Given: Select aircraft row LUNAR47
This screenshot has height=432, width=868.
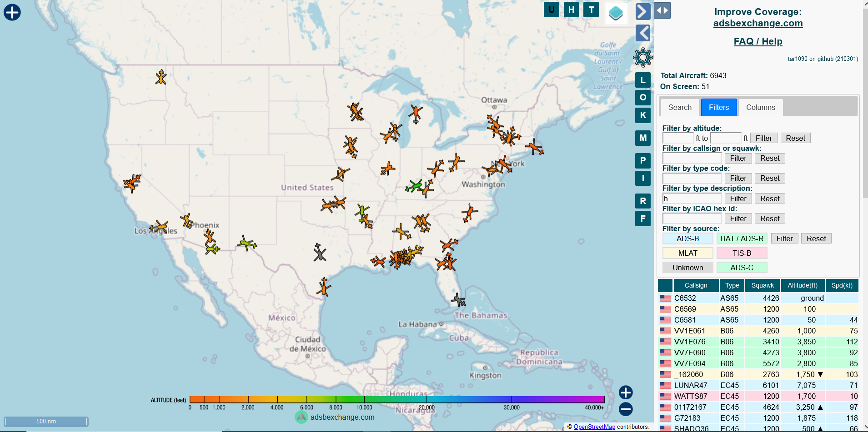Looking at the screenshot, I should coord(758,385).
